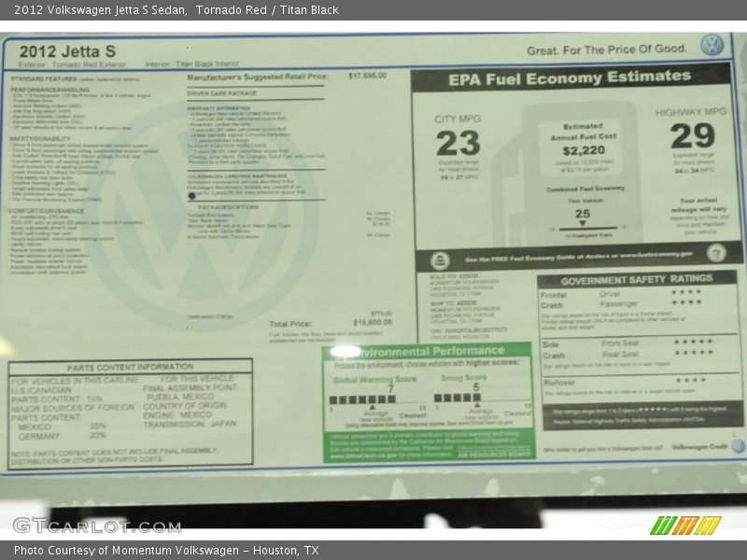Click 'Manufacturer's Suggested Retail Price' label
747x560 pixels.
[x=258, y=77]
